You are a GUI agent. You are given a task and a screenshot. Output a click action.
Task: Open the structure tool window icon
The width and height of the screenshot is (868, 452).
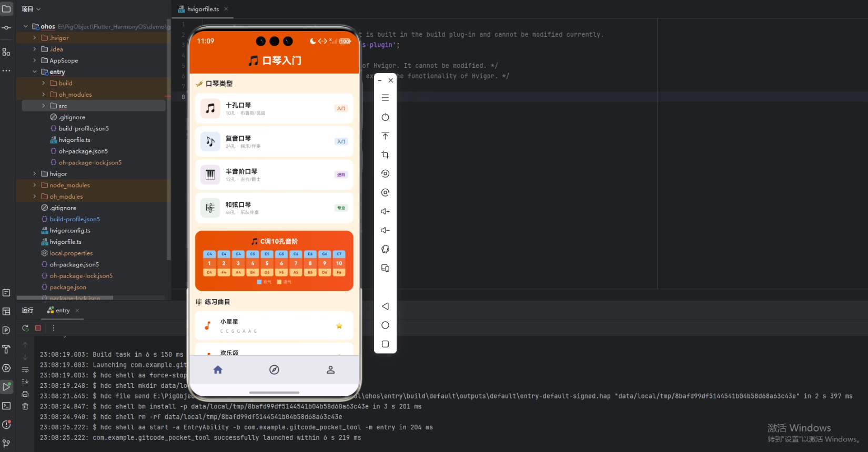point(6,52)
